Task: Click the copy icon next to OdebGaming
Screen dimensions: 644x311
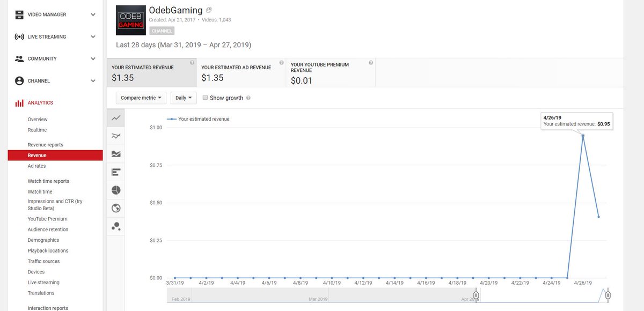Action: pos(209,10)
